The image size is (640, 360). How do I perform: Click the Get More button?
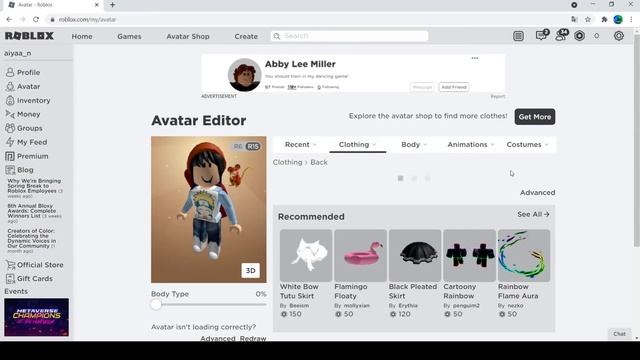pyautogui.click(x=535, y=117)
